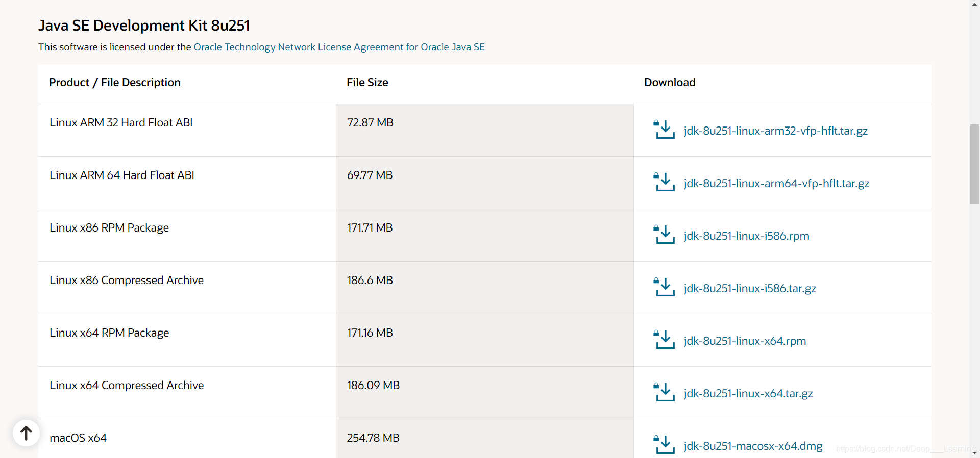Download jdk-8u251-linux-i586.tar.gz

click(x=750, y=288)
